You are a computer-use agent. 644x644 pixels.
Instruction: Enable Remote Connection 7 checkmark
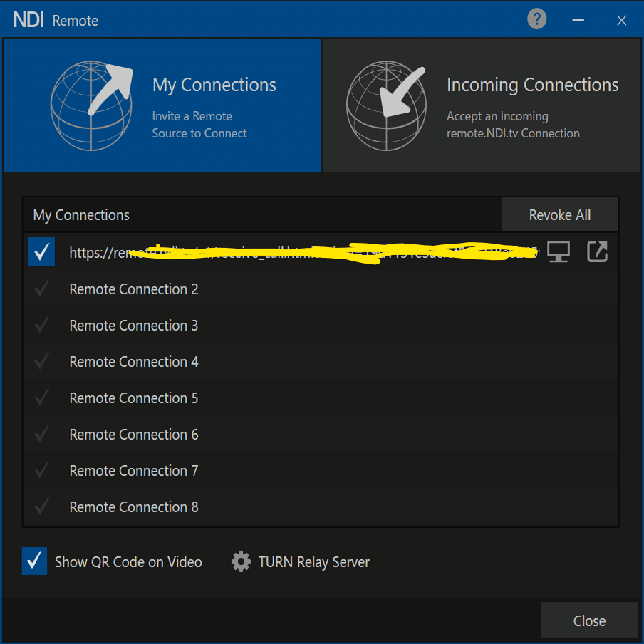41,470
